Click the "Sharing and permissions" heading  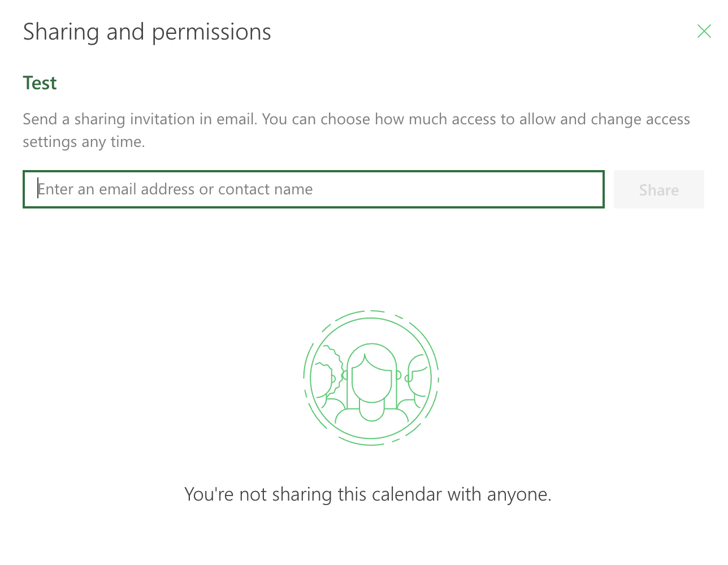click(147, 32)
